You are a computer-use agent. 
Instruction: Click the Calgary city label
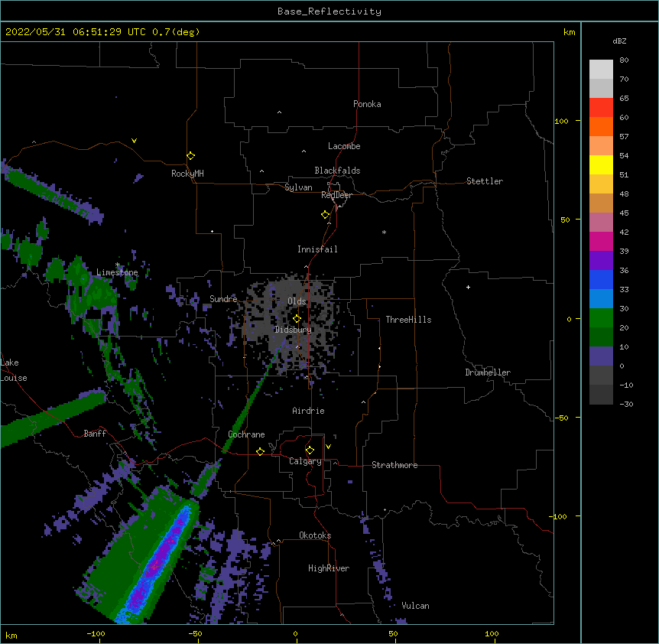[305, 461]
